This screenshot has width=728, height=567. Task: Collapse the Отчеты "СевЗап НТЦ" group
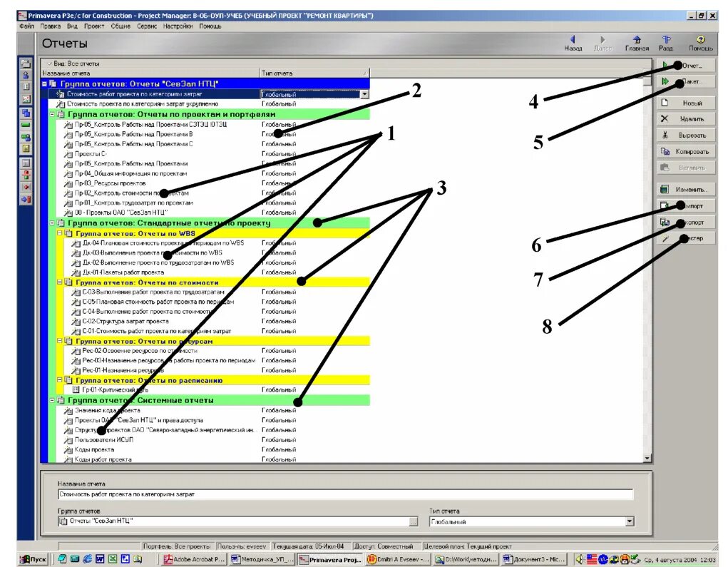click(x=45, y=84)
